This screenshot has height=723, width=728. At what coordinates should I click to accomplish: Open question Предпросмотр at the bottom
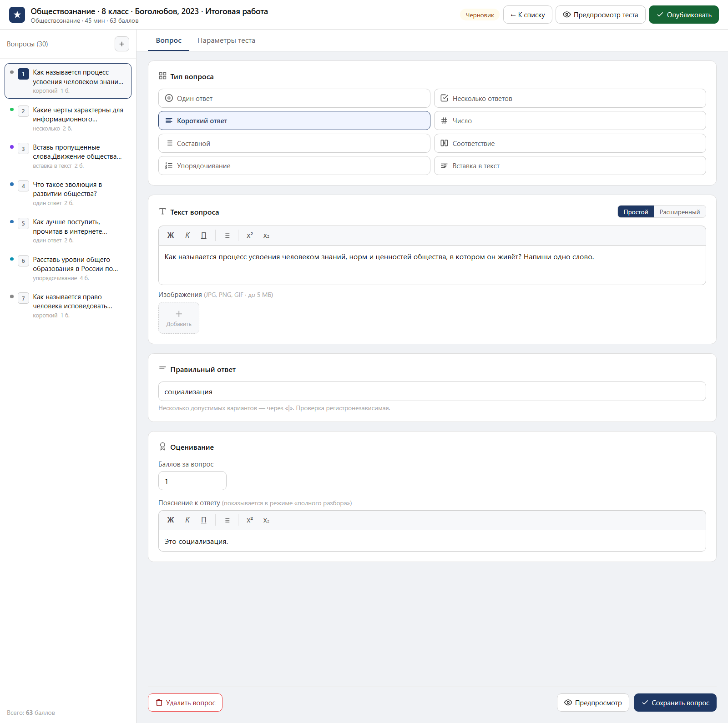pyautogui.click(x=593, y=703)
